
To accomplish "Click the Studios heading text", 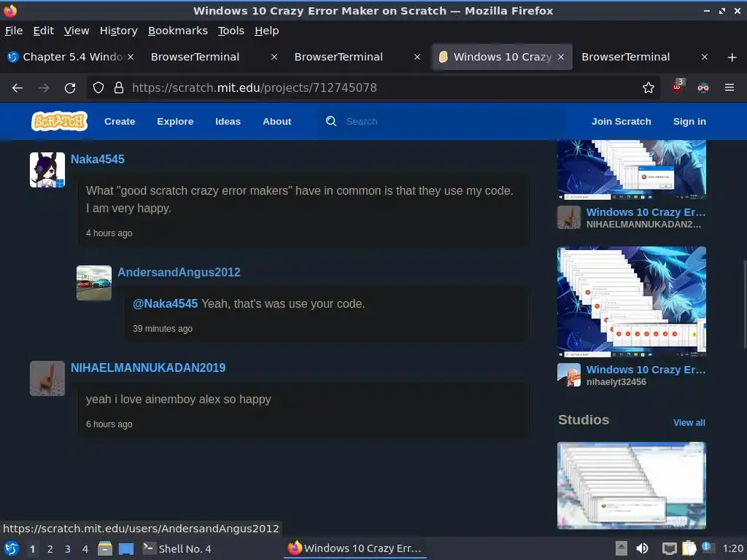I will click(x=584, y=420).
